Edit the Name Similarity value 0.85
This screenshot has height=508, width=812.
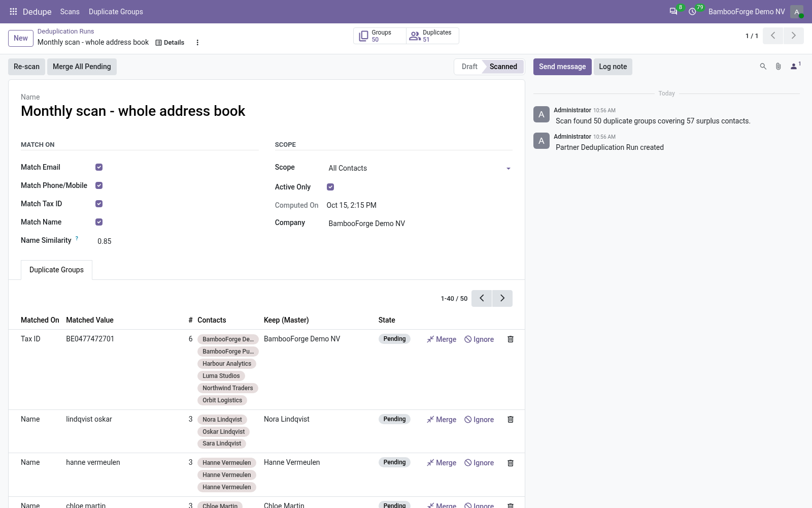[x=178, y=241]
